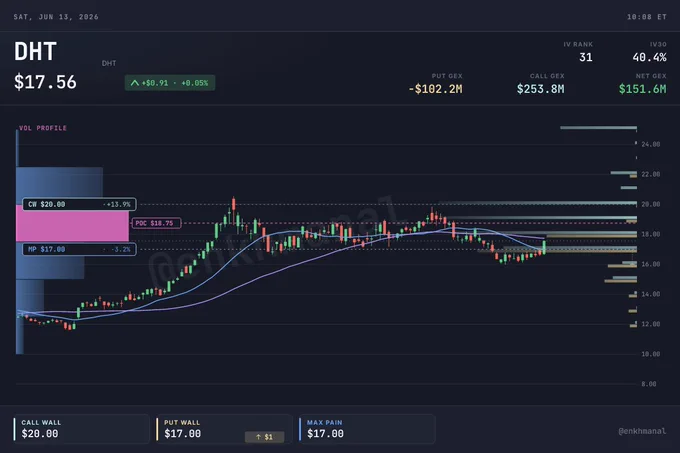Viewport: 680px width, 453px height.
Task: Click the 20.00 price axis label
Action: [x=651, y=204]
